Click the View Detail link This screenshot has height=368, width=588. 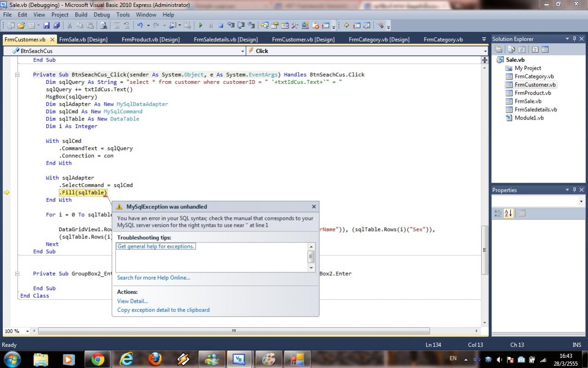click(x=132, y=301)
